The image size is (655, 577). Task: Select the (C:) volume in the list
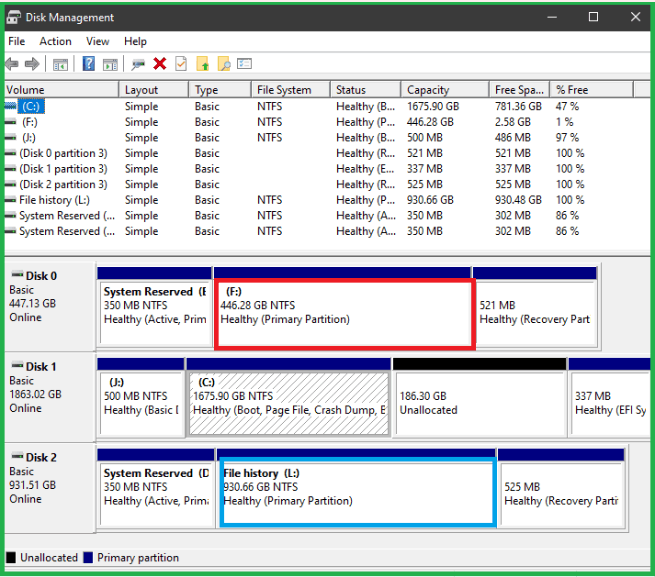(x=31, y=106)
